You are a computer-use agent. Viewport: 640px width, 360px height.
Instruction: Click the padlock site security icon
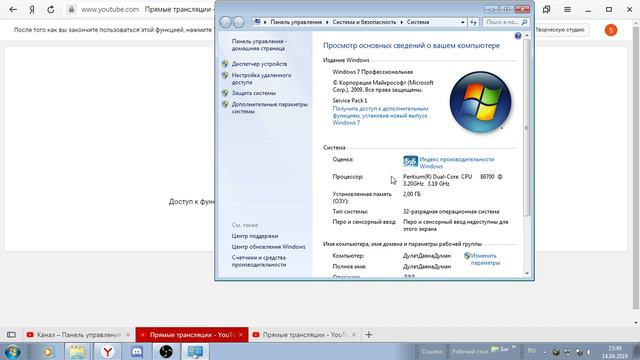[x=71, y=9]
